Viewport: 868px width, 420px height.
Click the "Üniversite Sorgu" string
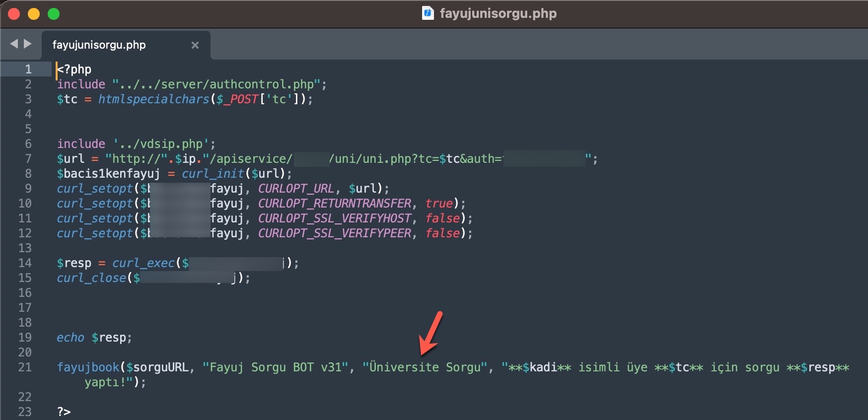pos(425,367)
